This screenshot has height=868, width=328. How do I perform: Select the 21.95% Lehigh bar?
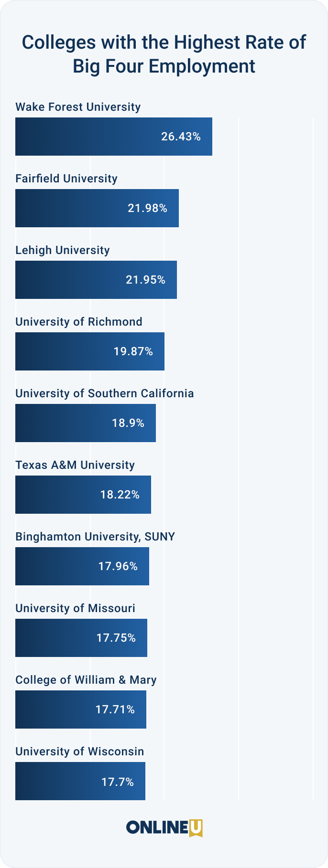pos(96,280)
